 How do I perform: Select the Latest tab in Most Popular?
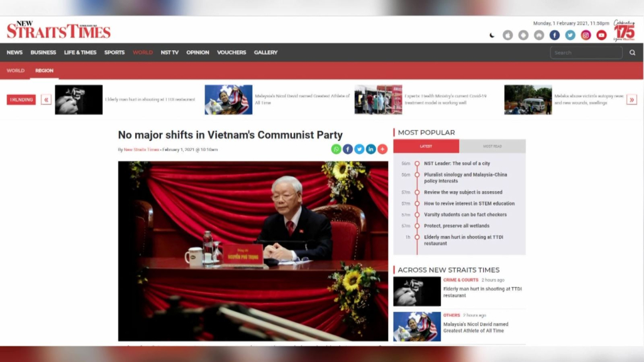pyautogui.click(x=426, y=146)
